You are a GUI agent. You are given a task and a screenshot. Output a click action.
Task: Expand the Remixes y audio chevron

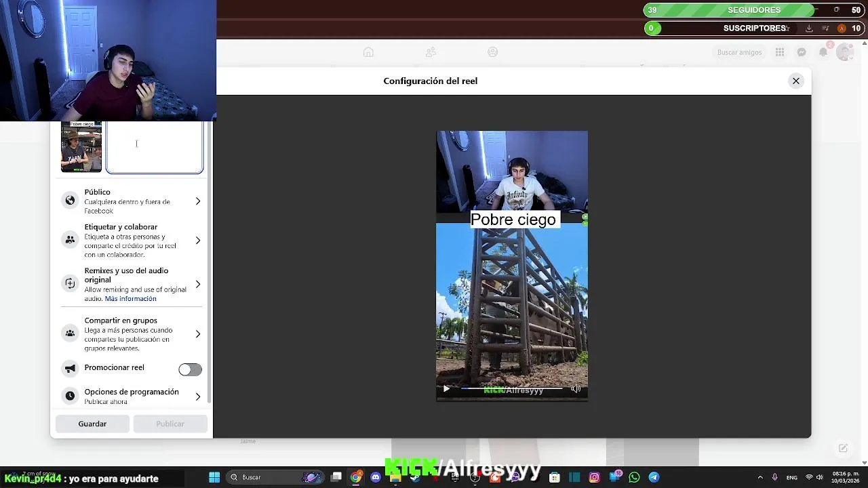(198, 284)
